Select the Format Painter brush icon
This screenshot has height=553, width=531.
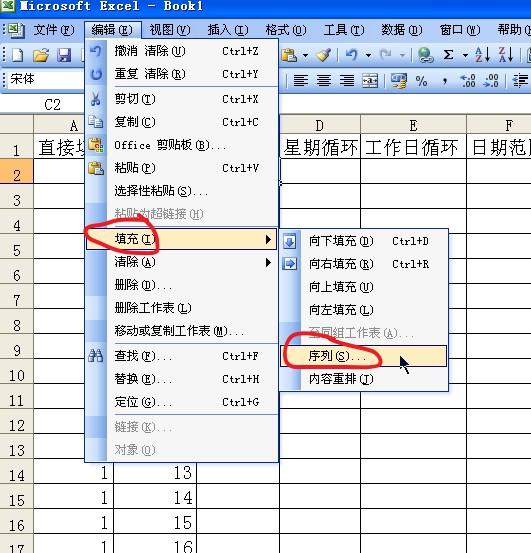point(324,55)
